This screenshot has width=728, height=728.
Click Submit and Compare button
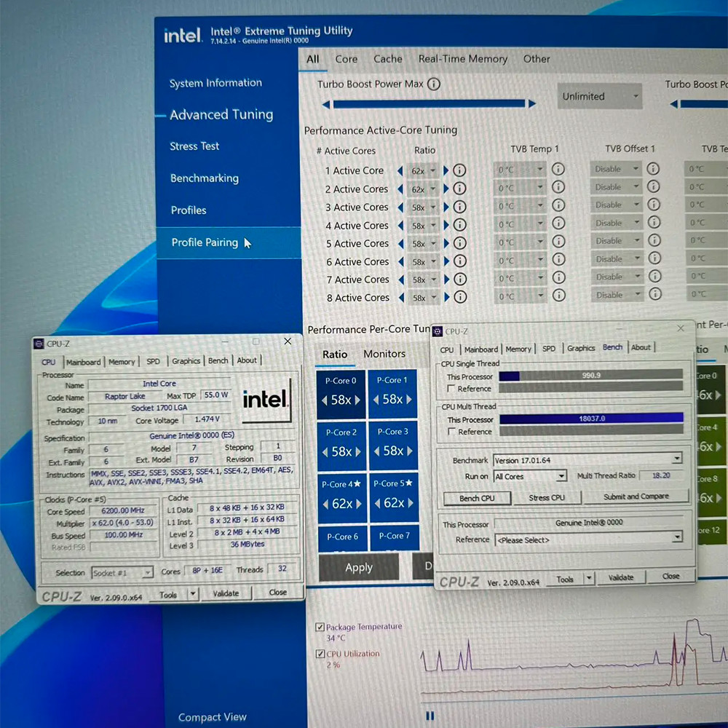click(636, 496)
